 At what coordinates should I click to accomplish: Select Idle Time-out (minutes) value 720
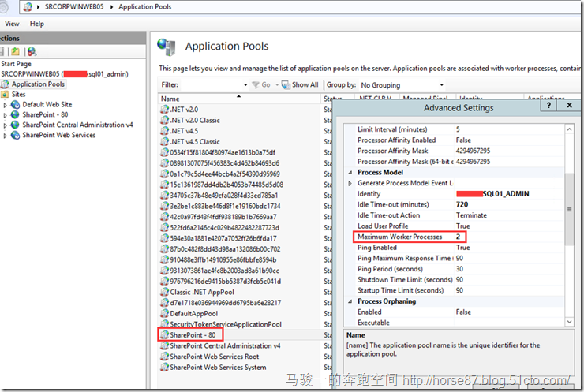pyautogui.click(x=462, y=205)
